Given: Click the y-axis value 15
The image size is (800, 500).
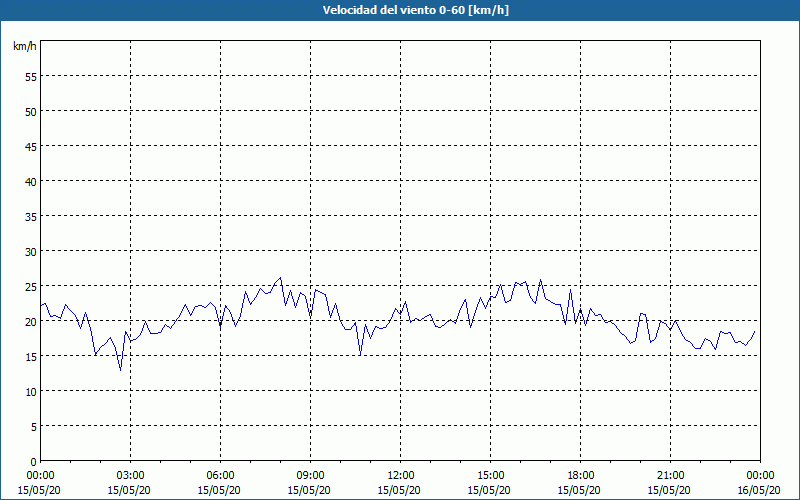Looking at the screenshot, I should pos(31,357).
